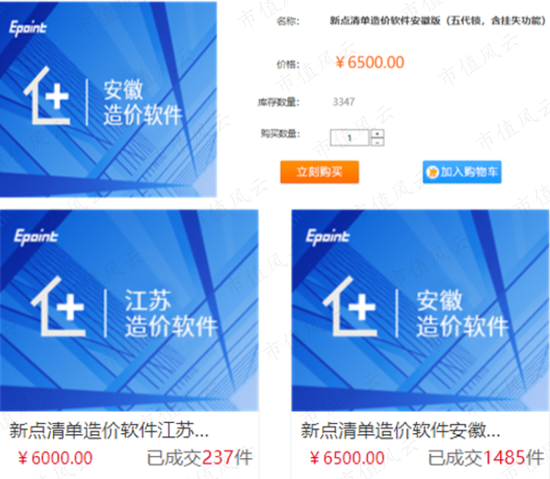The height and width of the screenshot is (479, 550).
Task: Decrease purchase quantity with the minus stepper
Action: 377,142
